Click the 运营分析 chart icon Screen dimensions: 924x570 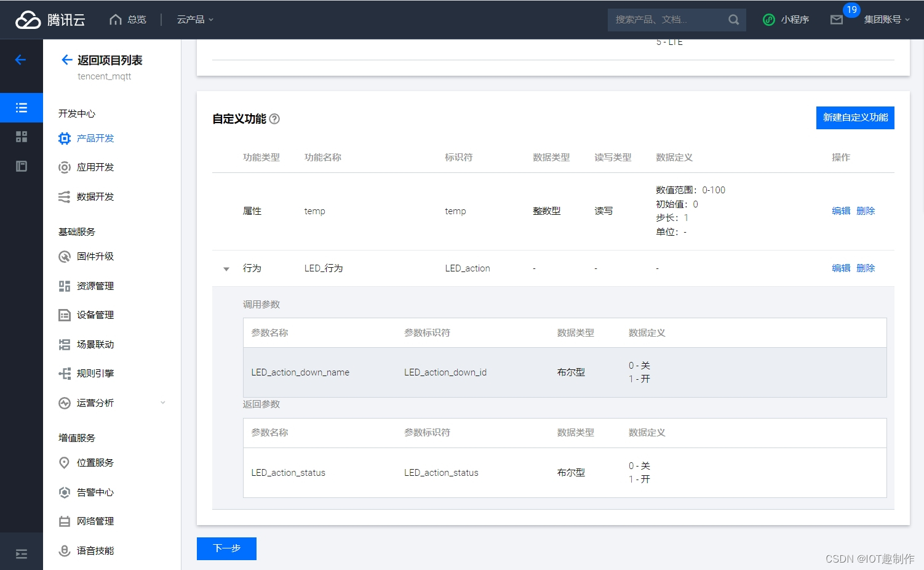click(65, 403)
